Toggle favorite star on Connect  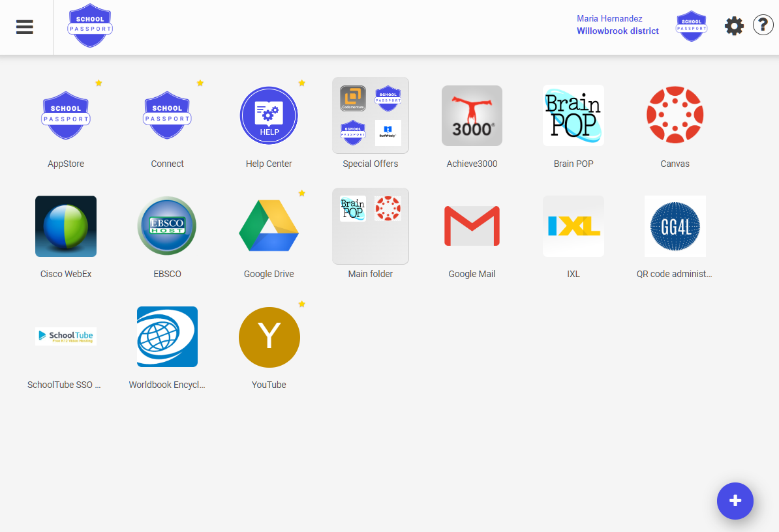(200, 83)
